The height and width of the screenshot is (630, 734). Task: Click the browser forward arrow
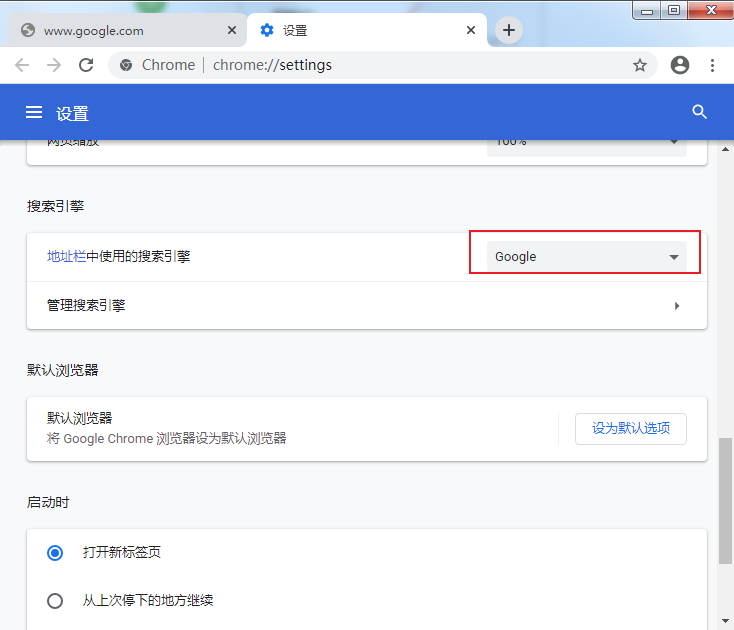click(54, 65)
